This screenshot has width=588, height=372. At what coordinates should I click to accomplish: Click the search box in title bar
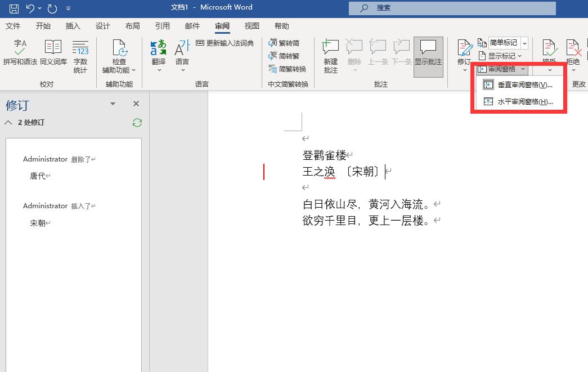(x=452, y=8)
